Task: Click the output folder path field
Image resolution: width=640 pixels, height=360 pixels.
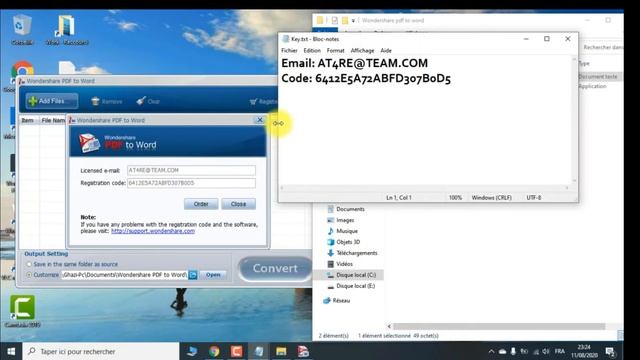Action: click(124, 275)
